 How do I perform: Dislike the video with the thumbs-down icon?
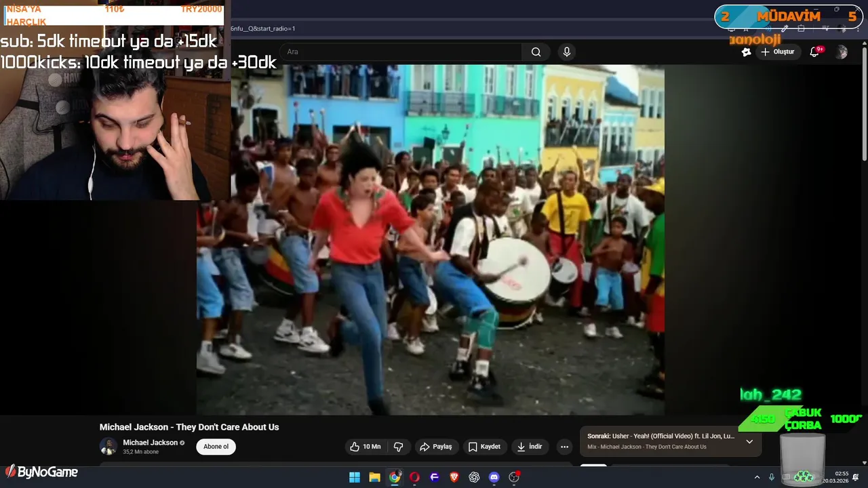click(399, 447)
